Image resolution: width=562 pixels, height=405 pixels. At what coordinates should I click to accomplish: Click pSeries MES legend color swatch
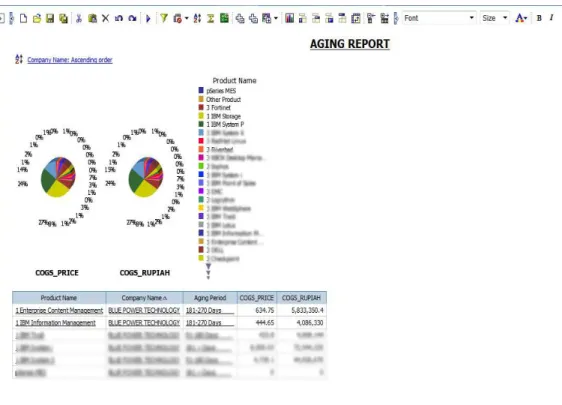click(201, 90)
